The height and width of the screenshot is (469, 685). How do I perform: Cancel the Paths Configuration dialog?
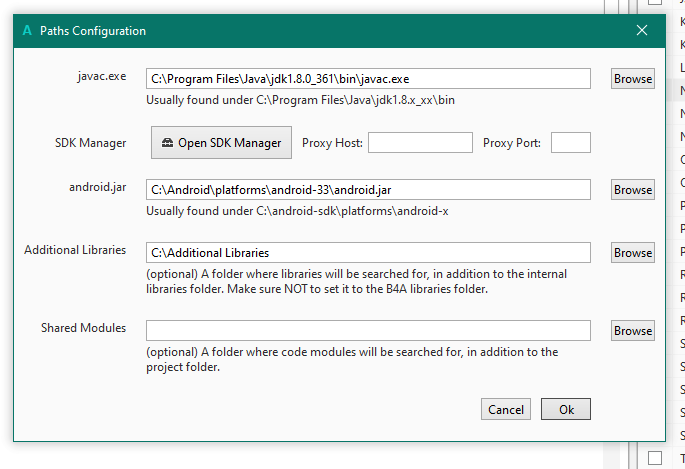(506, 409)
